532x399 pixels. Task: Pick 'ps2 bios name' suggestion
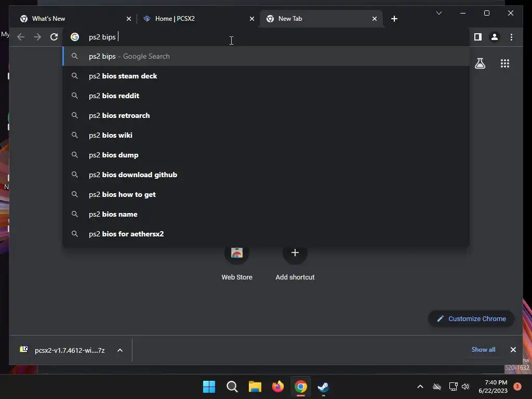[x=266, y=214]
